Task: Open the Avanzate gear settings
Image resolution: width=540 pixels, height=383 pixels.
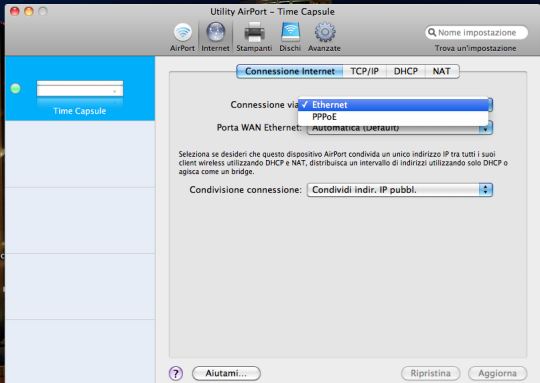Action: point(324,37)
